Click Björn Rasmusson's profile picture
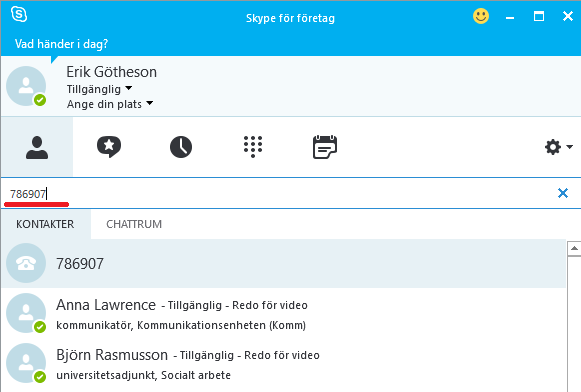 click(x=26, y=363)
